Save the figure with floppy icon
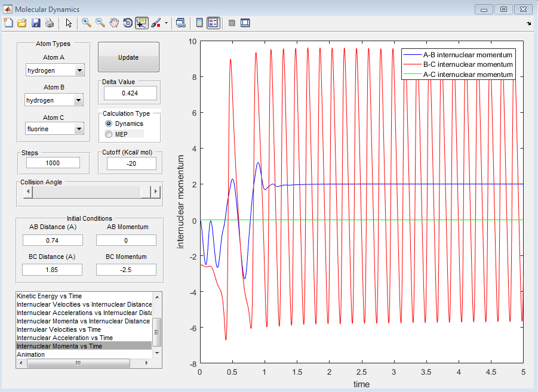The image size is (538, 392). point(36,23)
